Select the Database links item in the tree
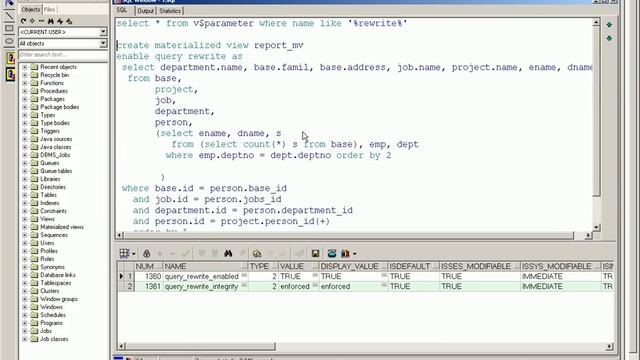640x360 pixels. (x=58, y=275)
